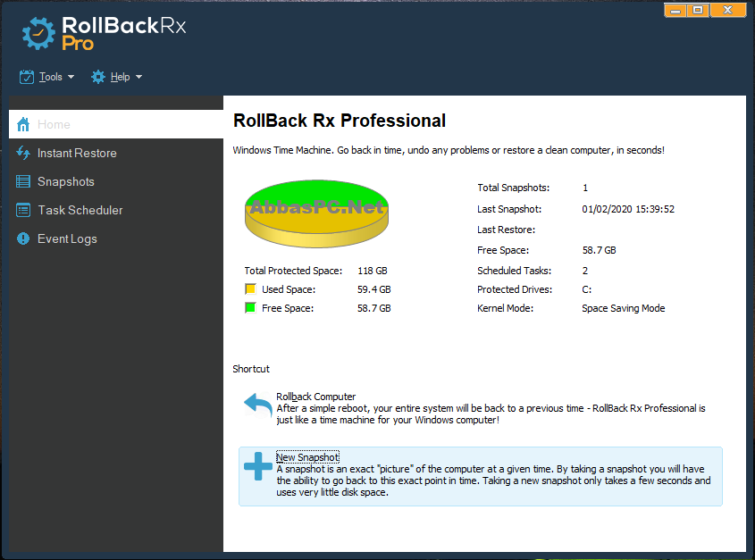Click the Rollback Computer description text
755x560 pixels.
491,414
